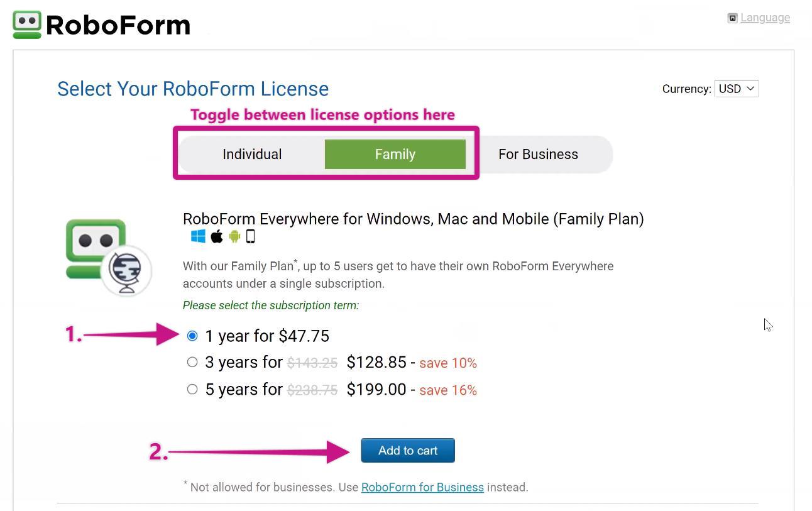Click the small Language flag icon
This screenshot has width=812, height=511.
pyautogui.click(x=732, y=18)
